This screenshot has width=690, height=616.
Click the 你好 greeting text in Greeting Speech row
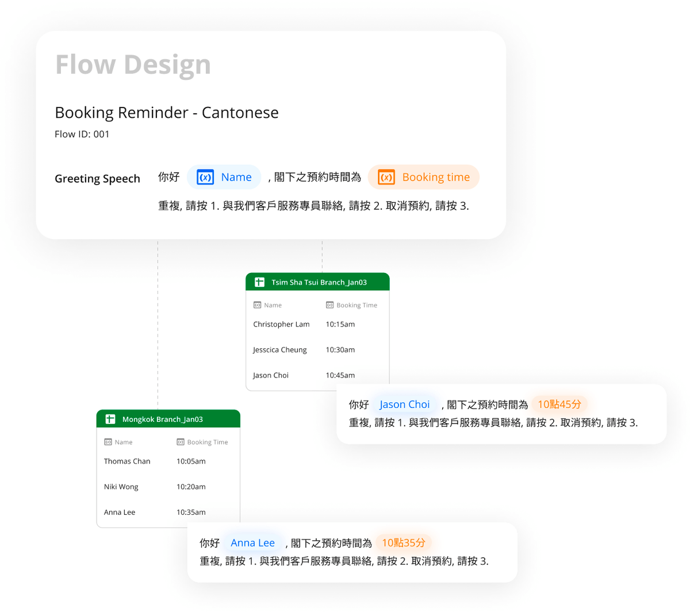(x=168, y=177)
